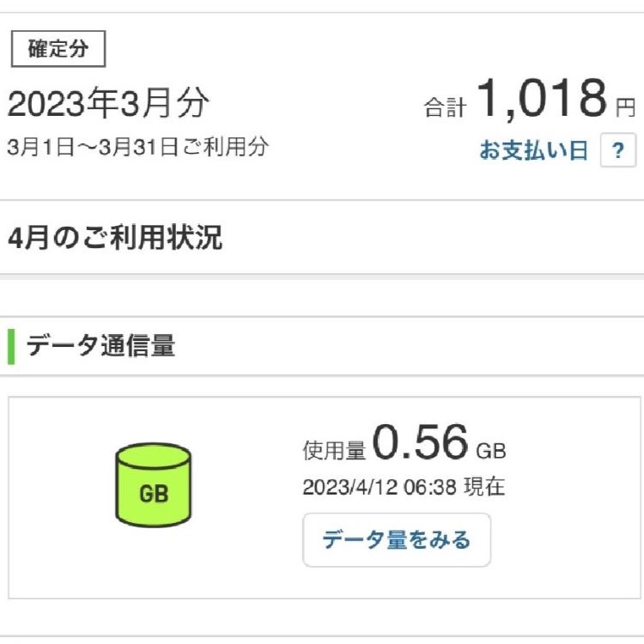Image resolution: width=644 pixels, height=644 pixels.
Task: Click the green bar beside データ通信量
Action: 11,346
